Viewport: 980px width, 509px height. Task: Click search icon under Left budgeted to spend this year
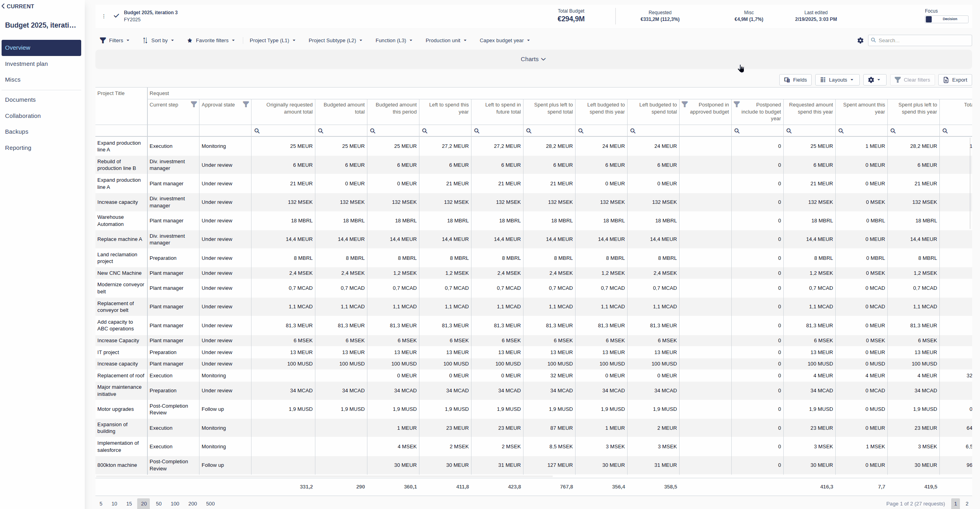pos(581,131)
